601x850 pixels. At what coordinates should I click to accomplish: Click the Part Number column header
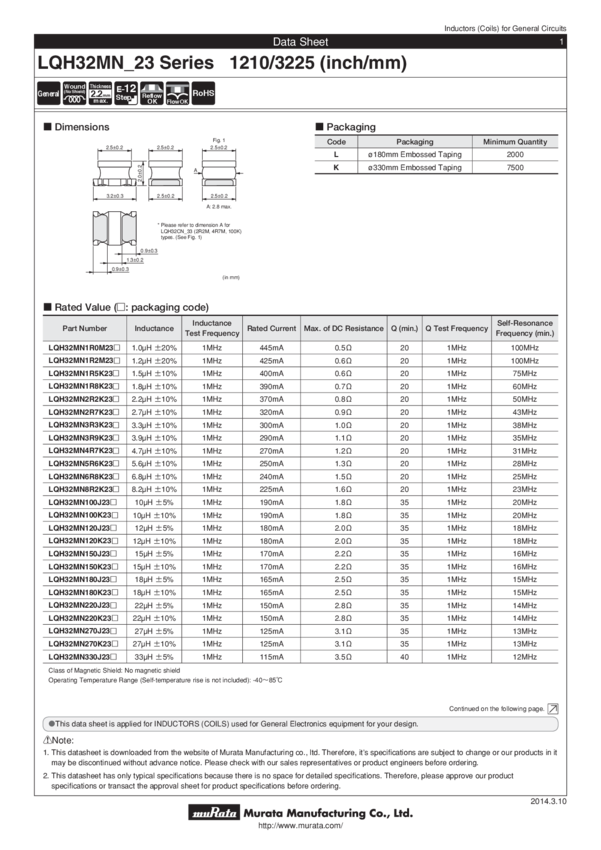click(85, 329)
